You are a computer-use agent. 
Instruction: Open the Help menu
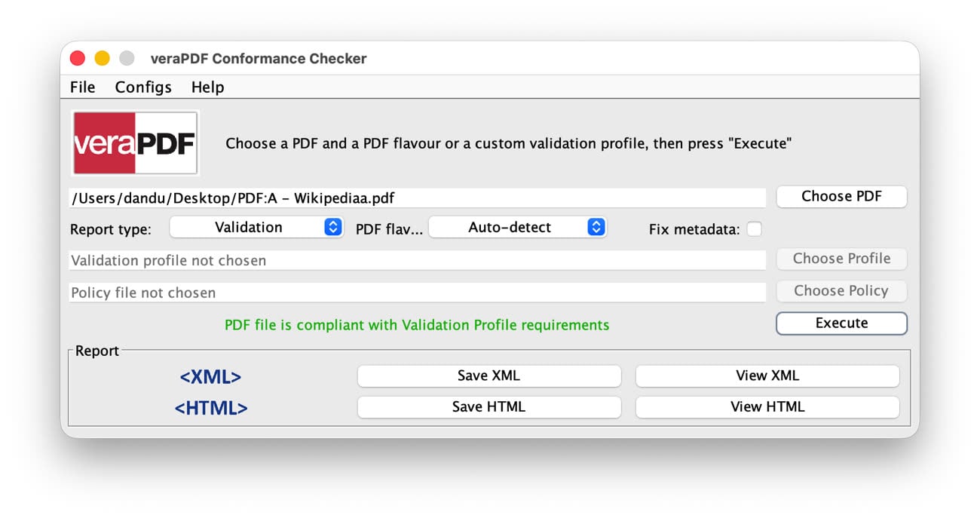pos(207,87)
